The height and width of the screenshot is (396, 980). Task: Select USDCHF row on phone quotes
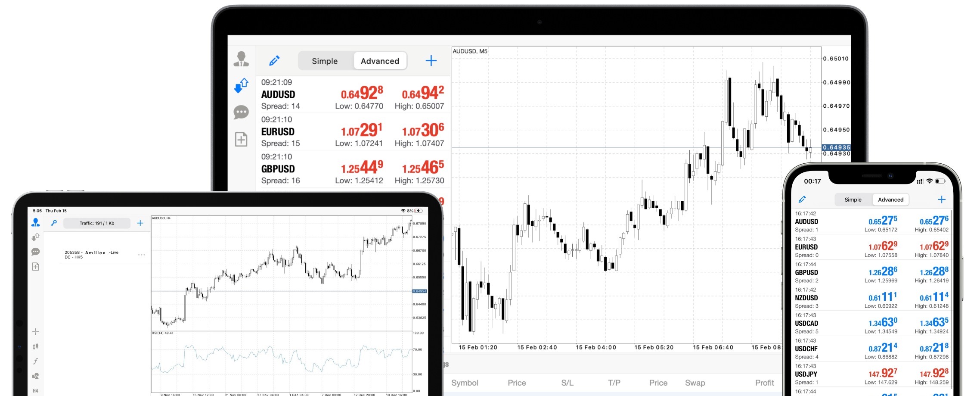(x=871, y=349)
